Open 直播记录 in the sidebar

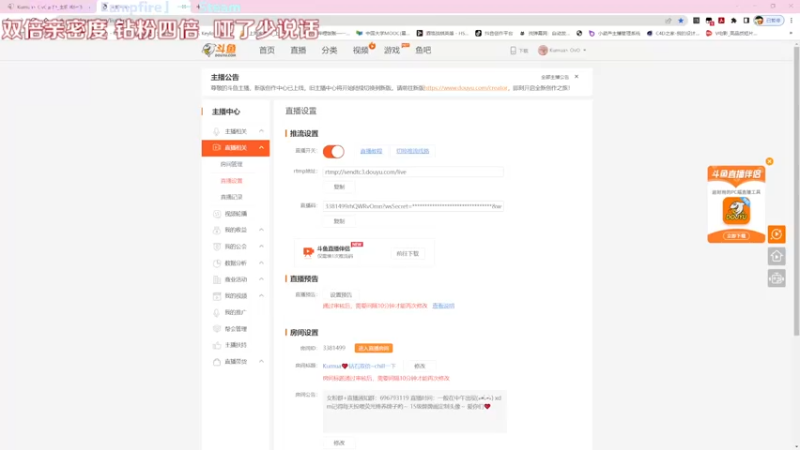coord(232,197)
